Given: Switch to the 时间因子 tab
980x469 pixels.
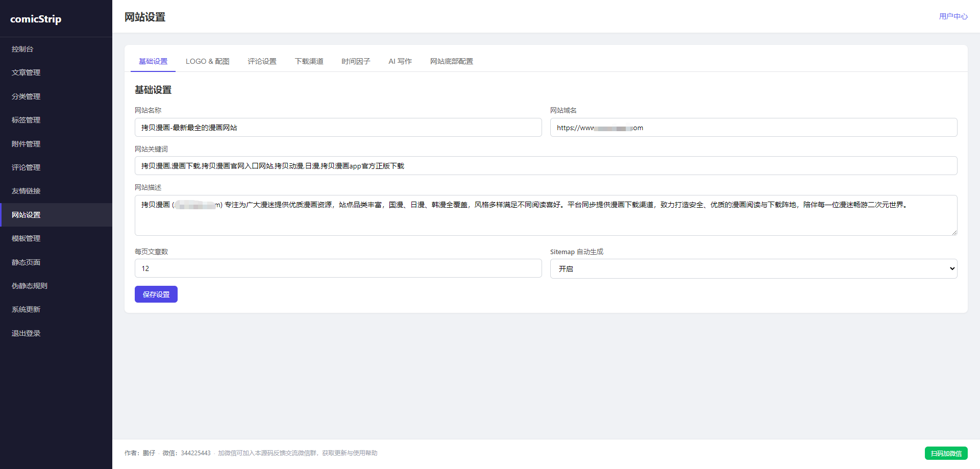Looking at the screenshot, I should click(356, 61).
